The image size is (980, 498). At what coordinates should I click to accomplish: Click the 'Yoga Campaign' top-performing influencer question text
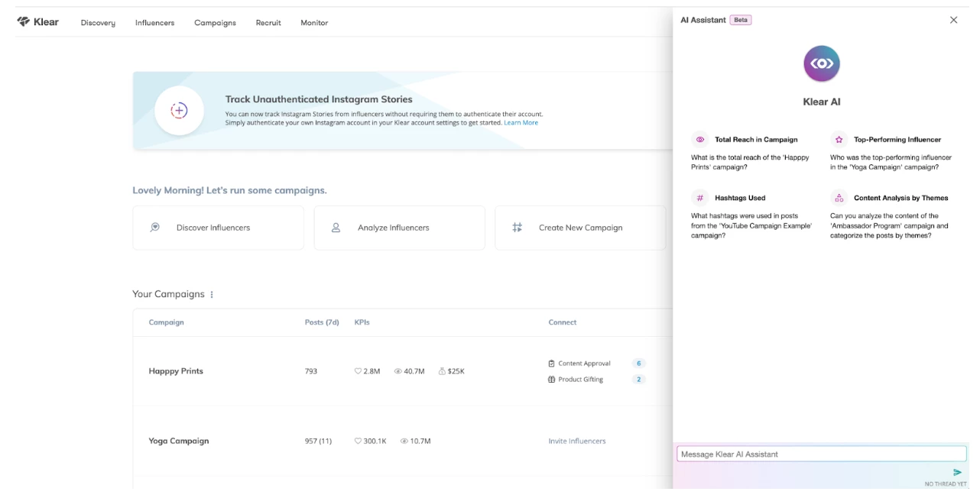[891, 162]
